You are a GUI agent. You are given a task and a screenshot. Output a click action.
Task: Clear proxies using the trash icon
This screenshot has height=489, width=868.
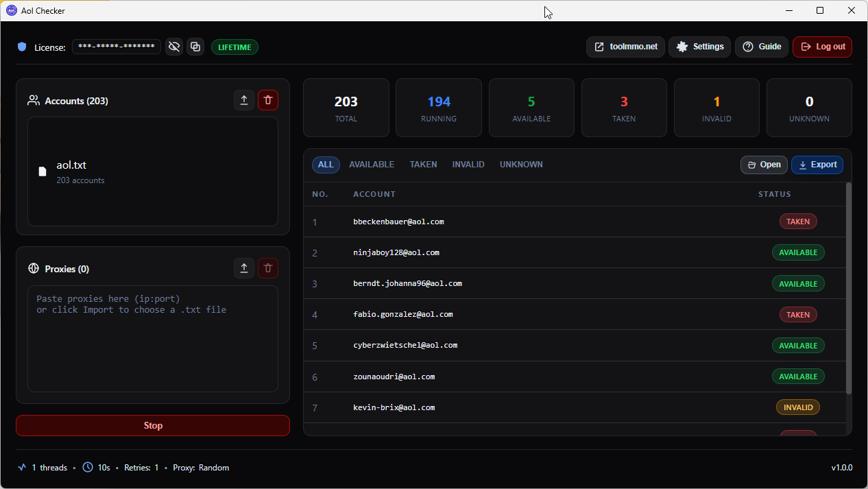tap(268, 268)
